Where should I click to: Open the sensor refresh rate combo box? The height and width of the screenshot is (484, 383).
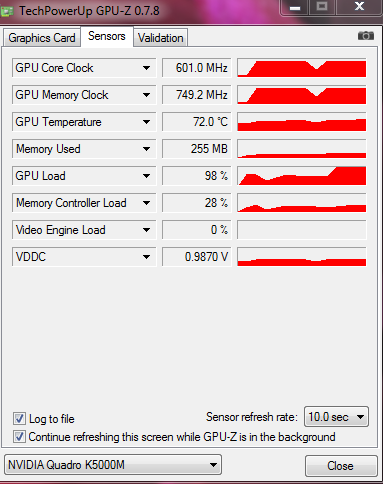point(336,417)
